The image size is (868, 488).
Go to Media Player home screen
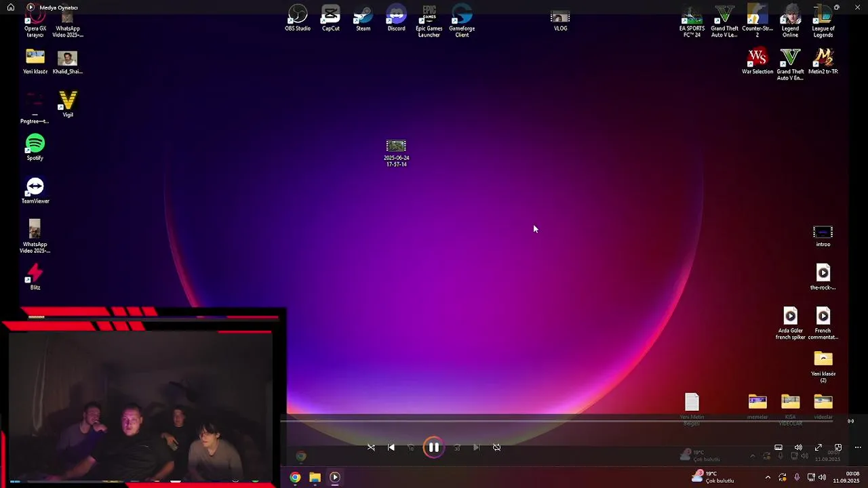point(11,7)
